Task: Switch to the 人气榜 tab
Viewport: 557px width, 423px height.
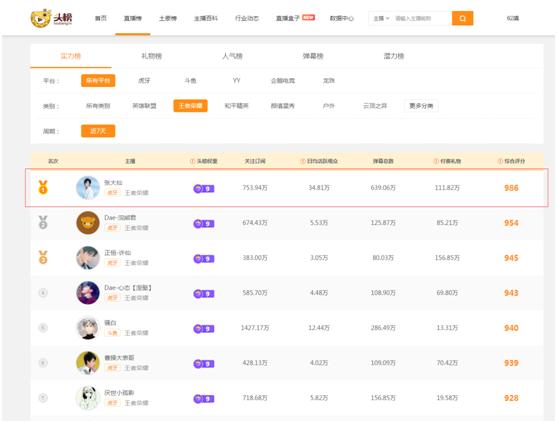Action: pyautogui.click(x=232, y=56)
